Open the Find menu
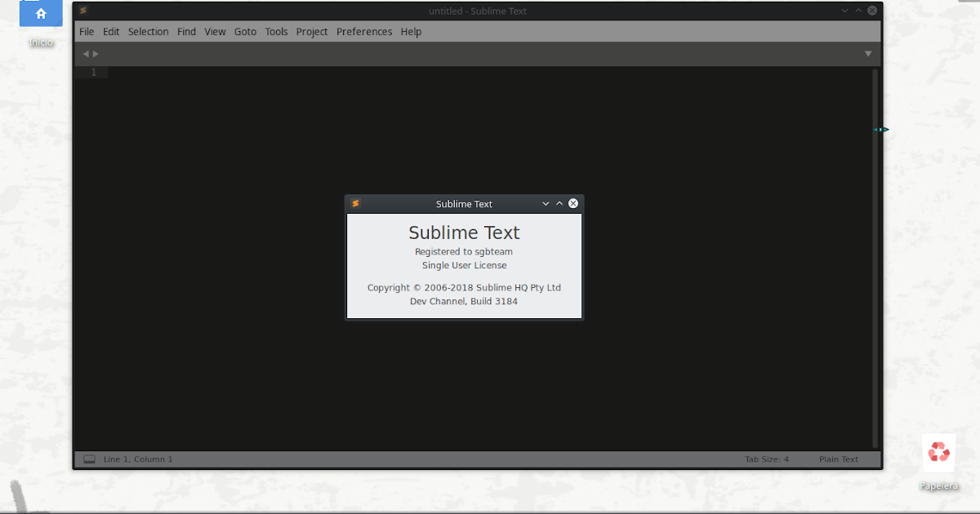Image resolution: width=980 pixels, height=514 pixels. [x=186, y=32]
